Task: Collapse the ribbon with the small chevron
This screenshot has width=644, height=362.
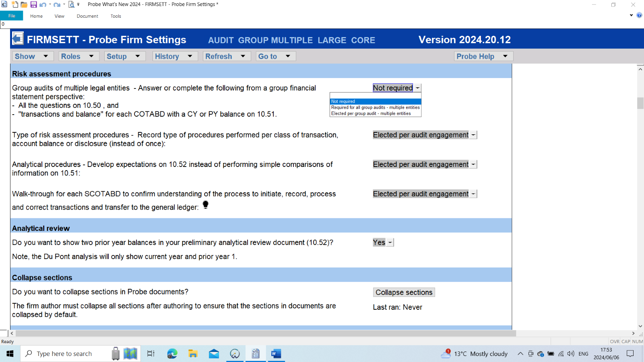Action: (x=631, y=15)
